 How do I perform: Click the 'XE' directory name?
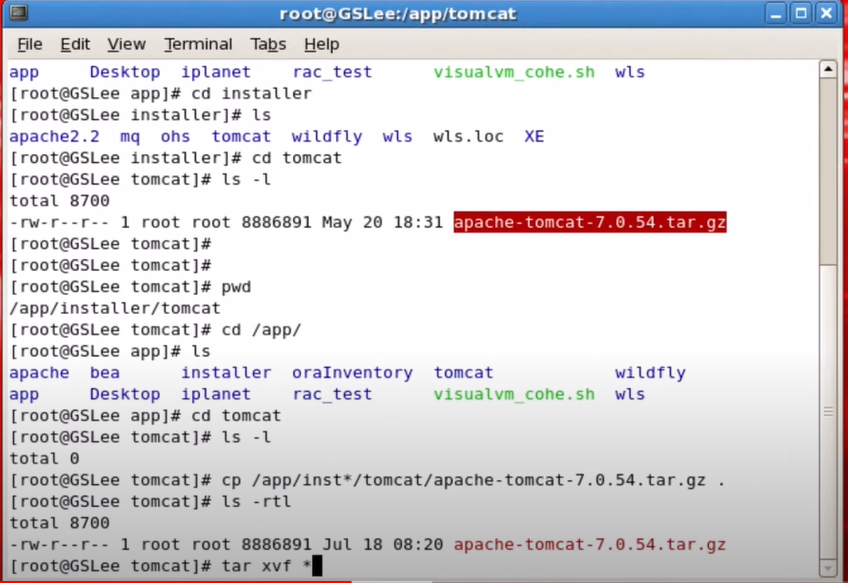point(534,136)
